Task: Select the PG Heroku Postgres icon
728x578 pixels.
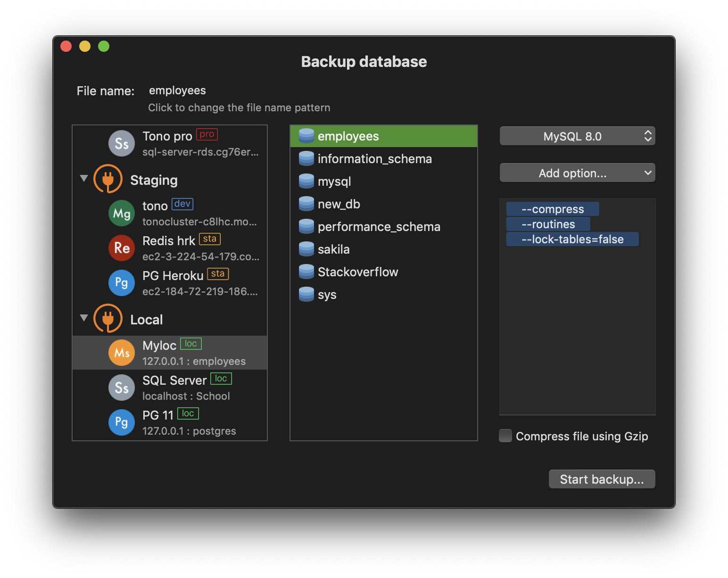Action: point(122,283)
